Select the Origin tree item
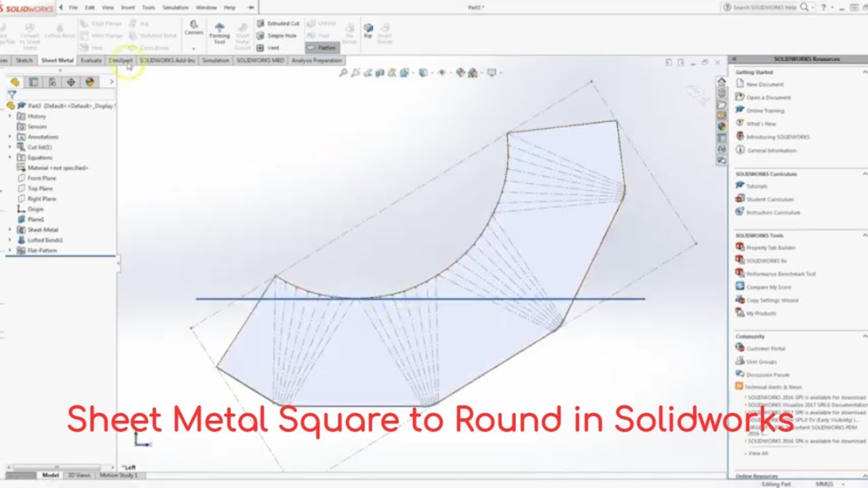The image size is (868, 488). (35, 209)
